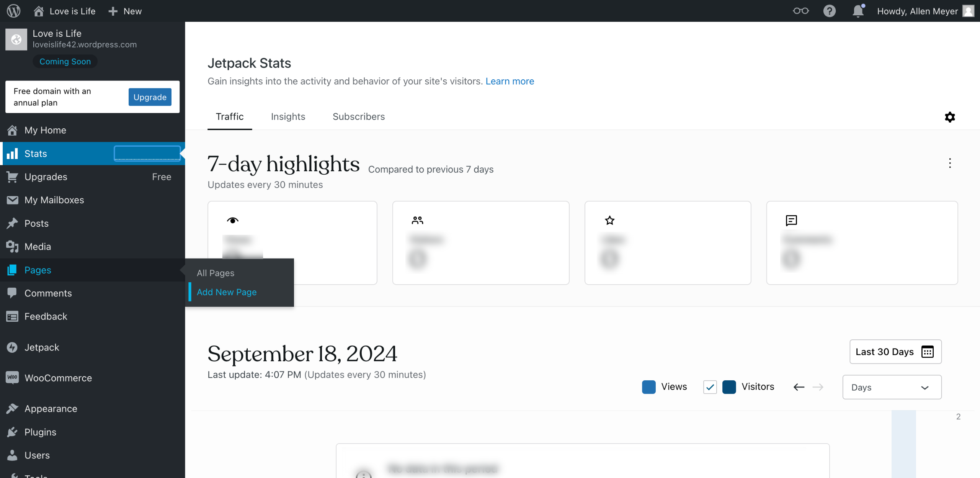Click the Visitors dark blue legend swatch
The width and height of the screenshot is (980, 478).
click(x=729, y=387)
